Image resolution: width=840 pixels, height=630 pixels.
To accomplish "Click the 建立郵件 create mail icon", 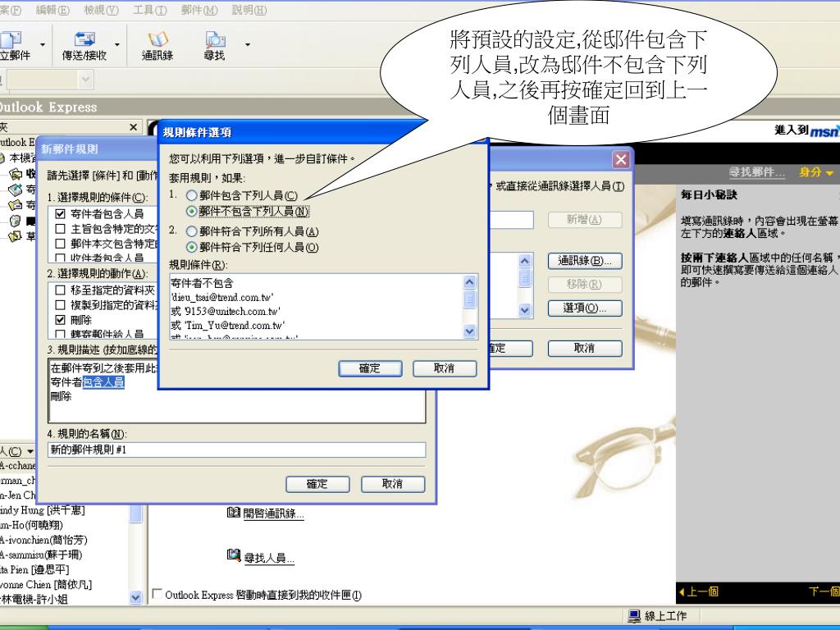I will (14, 46).
